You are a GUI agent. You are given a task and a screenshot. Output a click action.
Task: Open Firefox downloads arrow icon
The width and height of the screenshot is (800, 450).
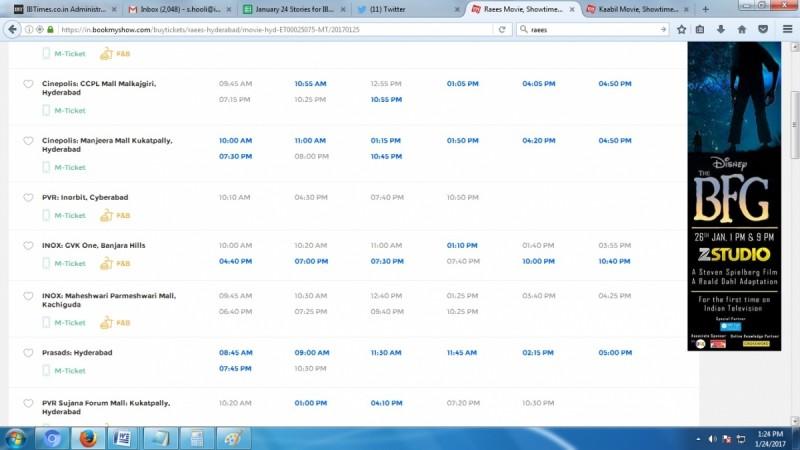(x=721, y=29)
